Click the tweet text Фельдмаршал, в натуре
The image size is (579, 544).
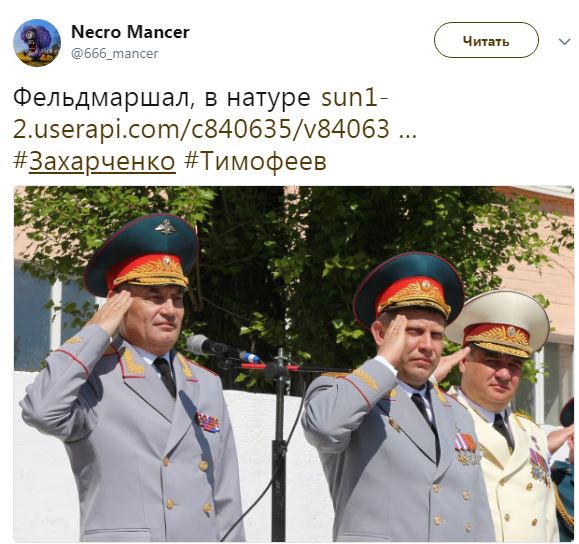(x=162, y=98)
